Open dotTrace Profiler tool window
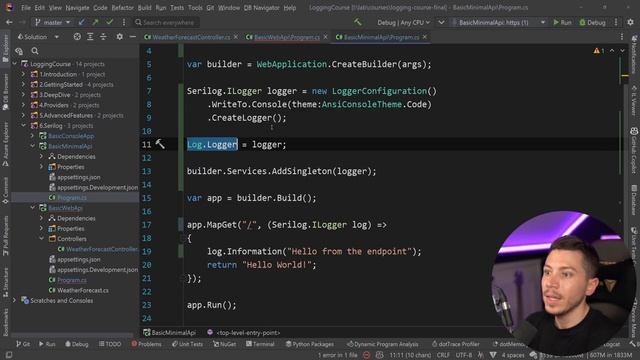This screenshot has height=360, width=640. 456,344
